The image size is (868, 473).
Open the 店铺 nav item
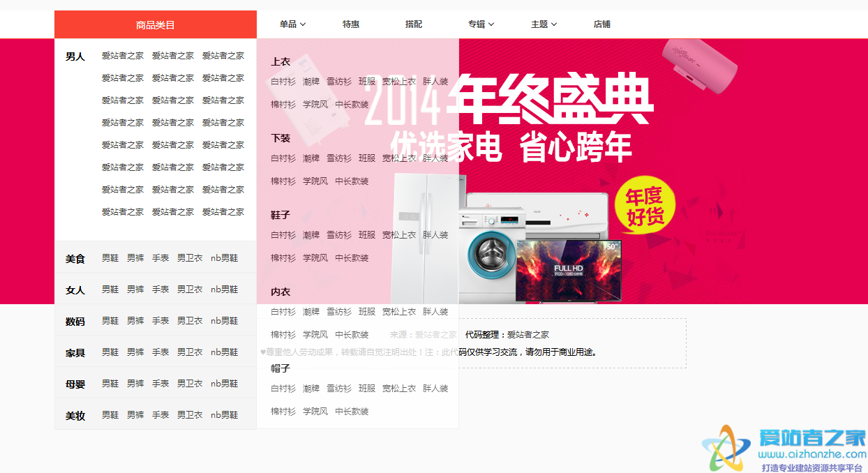pyautogui.click(x=602, y=24)
